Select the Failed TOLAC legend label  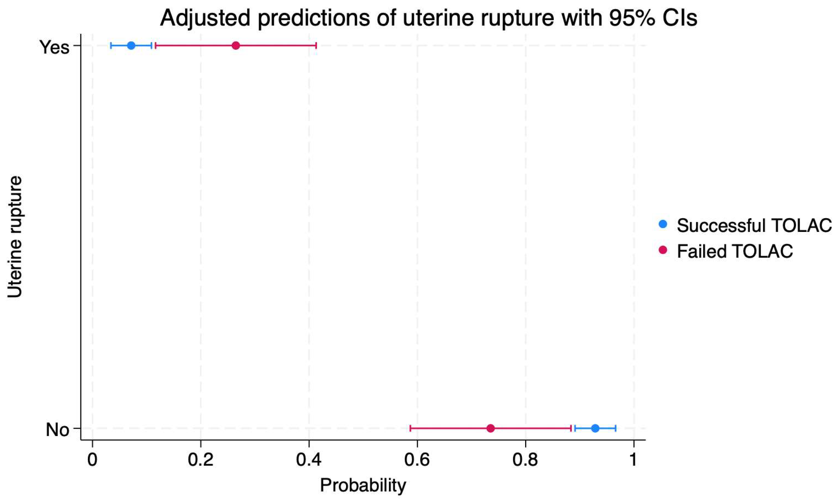735,251
